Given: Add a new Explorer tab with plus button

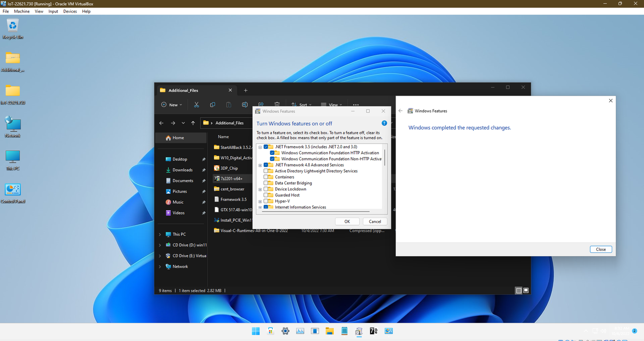Looking at the screenshot, I should (246, 91).
